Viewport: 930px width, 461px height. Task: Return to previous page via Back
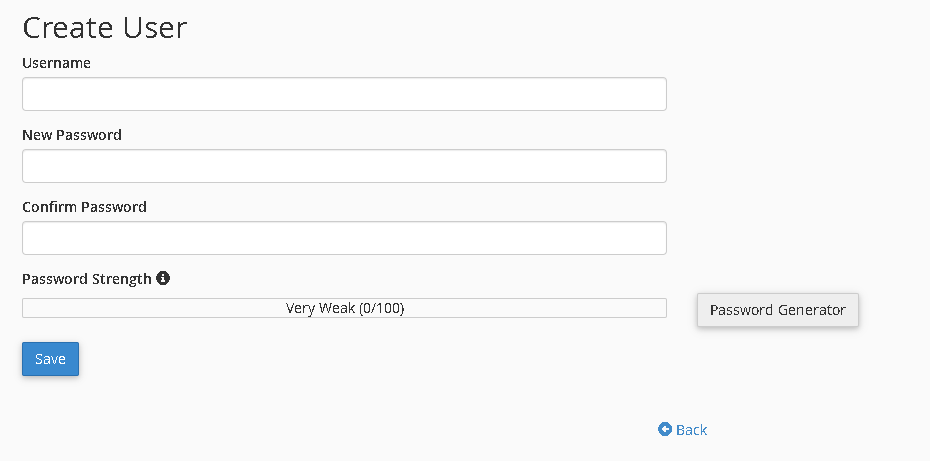683,430
